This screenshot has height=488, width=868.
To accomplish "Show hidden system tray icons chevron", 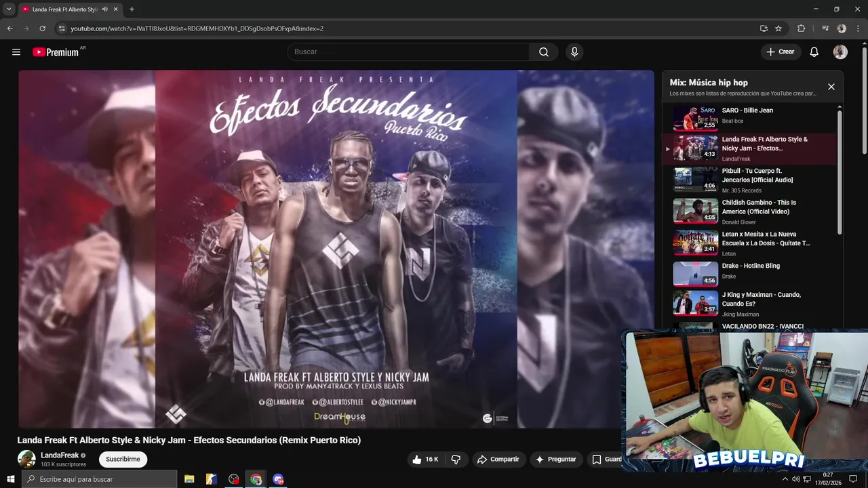I will point(785,479).
